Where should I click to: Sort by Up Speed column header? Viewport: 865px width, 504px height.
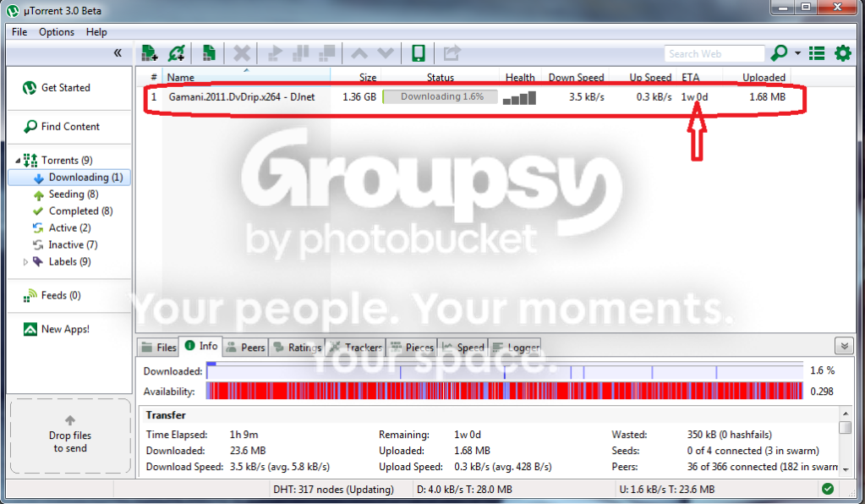(x=644, y=77)
